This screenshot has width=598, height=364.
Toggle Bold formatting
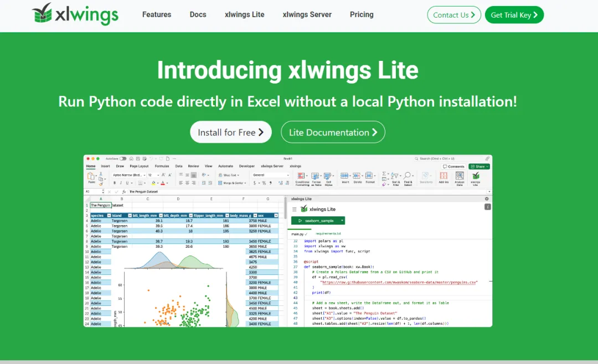point(115,183)
